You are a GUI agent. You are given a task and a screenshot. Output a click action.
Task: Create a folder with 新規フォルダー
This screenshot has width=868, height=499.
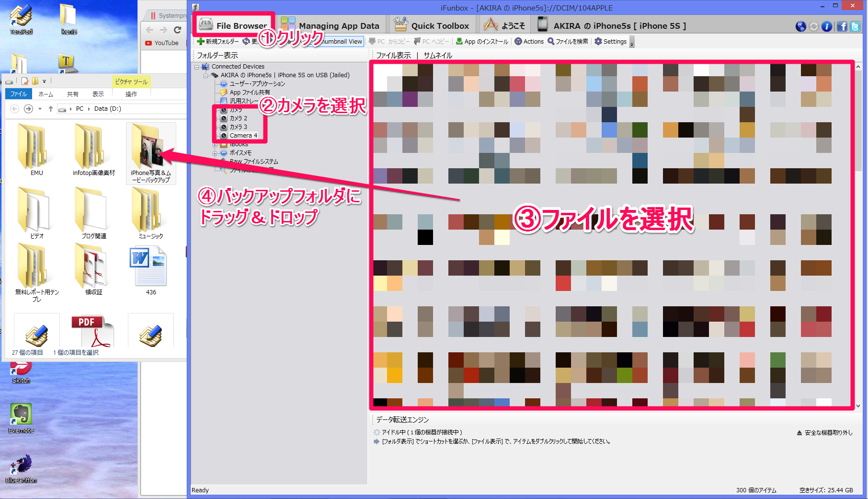[x=218, y=42]
